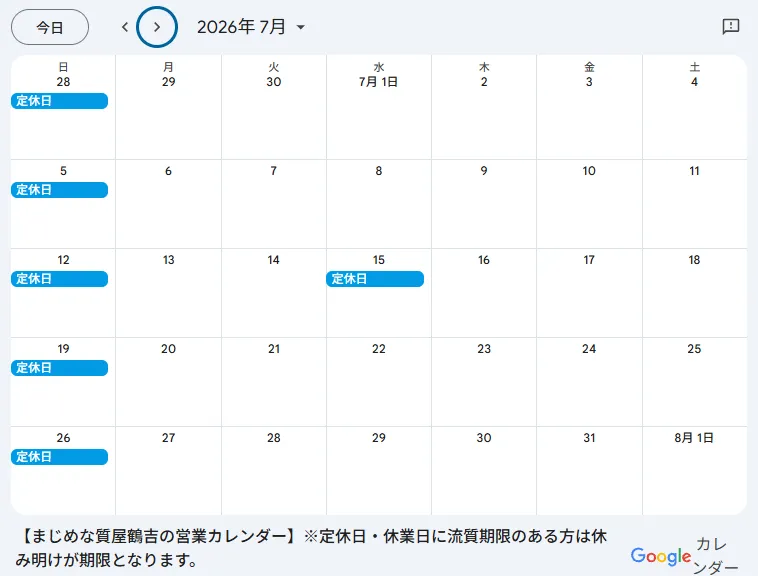
Task: Open the 定休日 event on Sunday the 5th
Action: pos(59,190)
